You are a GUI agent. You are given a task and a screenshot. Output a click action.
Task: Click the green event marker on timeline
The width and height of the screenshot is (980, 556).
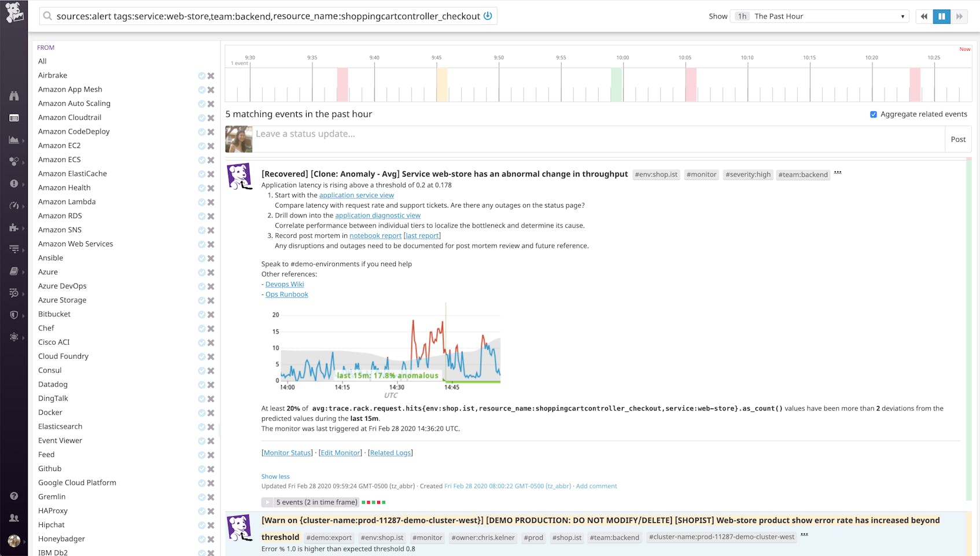pos(617,84)
